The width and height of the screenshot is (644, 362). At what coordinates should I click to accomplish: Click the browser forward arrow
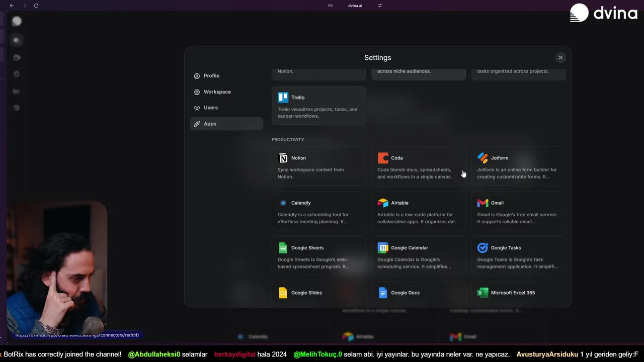[x=24, y=6]
